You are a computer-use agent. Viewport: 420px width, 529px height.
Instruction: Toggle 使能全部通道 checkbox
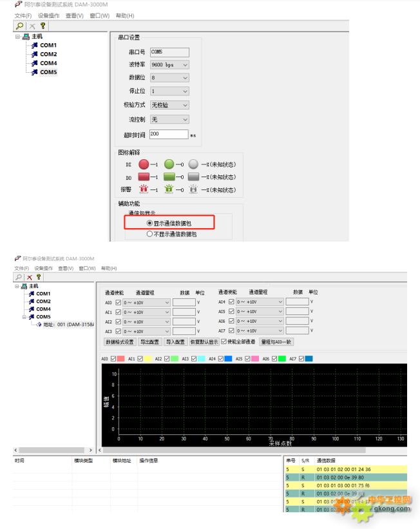(224, 341)
